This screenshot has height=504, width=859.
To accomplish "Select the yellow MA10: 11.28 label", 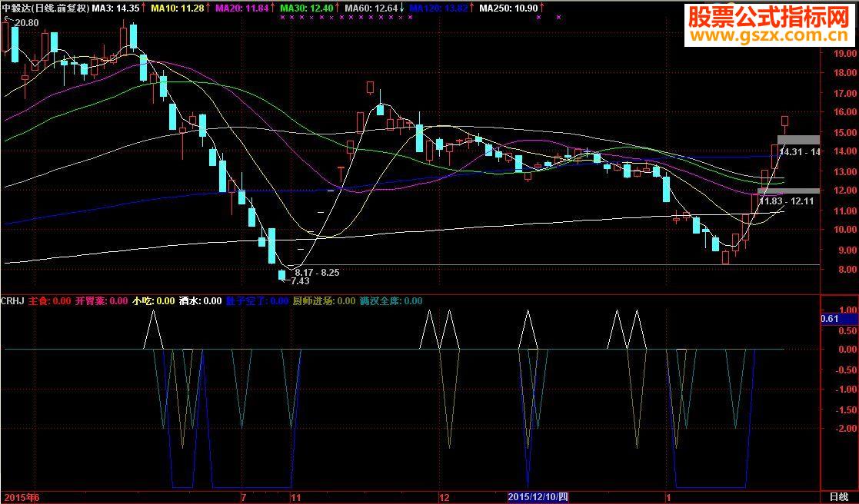I will pyautogui.click(x=177, y=8).
